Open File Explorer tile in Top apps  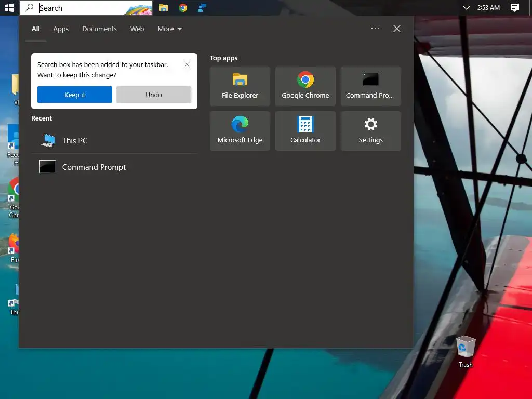pyautogui.click(x=240, y=86)
